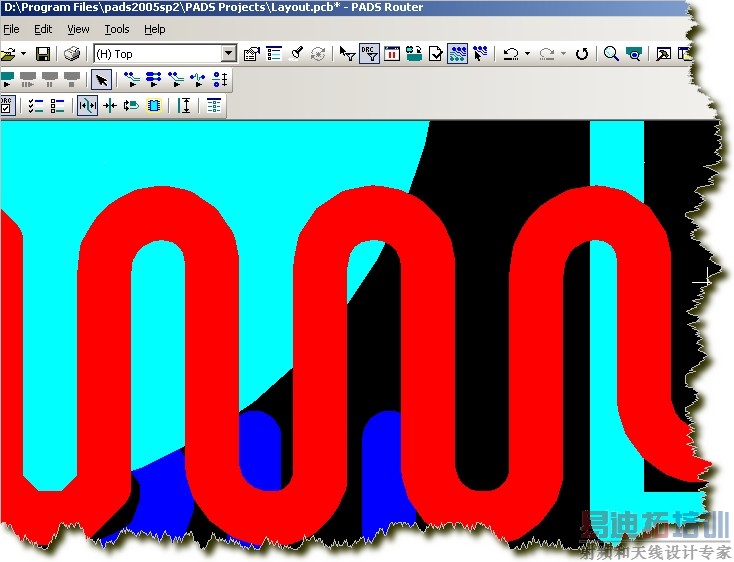This screenshot has width=734, height=562.
Task: Open the Properties icon
Action: click(252, 54)
